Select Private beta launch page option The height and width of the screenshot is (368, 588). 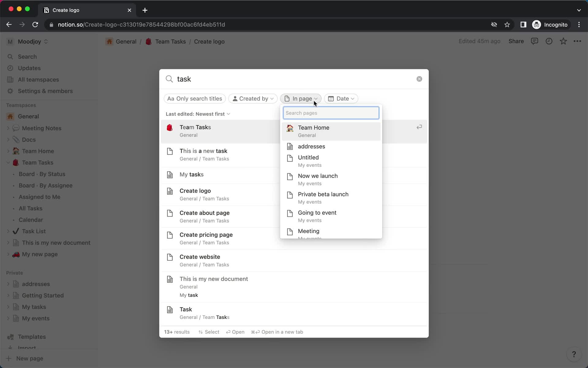point(331,198)
